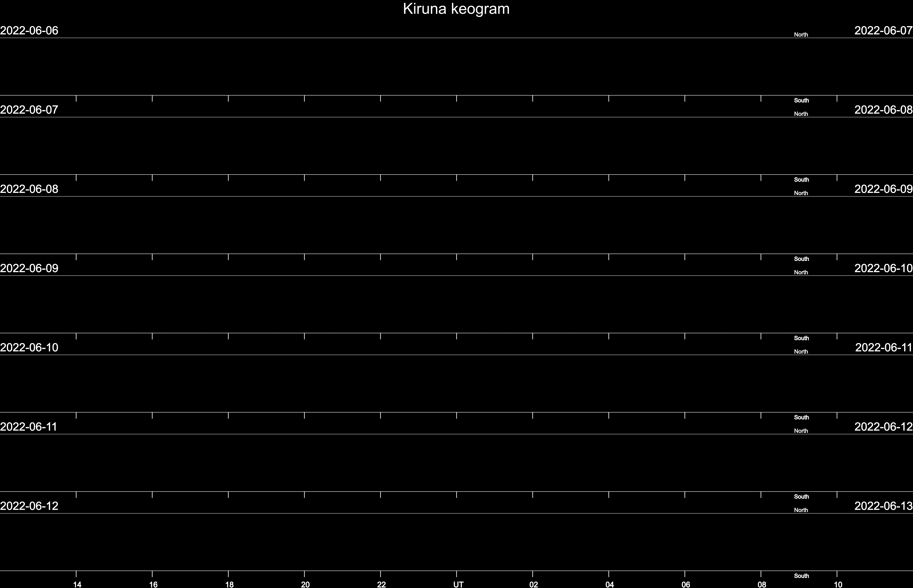Click "South" label of the 2022-06-06 panel
This screenshot has width=913, height=588.
pos(802,100)
